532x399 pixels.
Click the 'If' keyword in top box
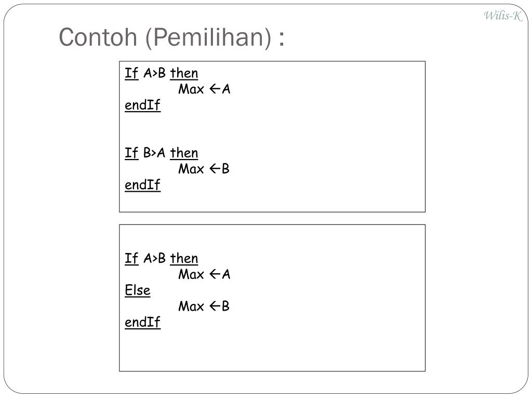point(131,73)
